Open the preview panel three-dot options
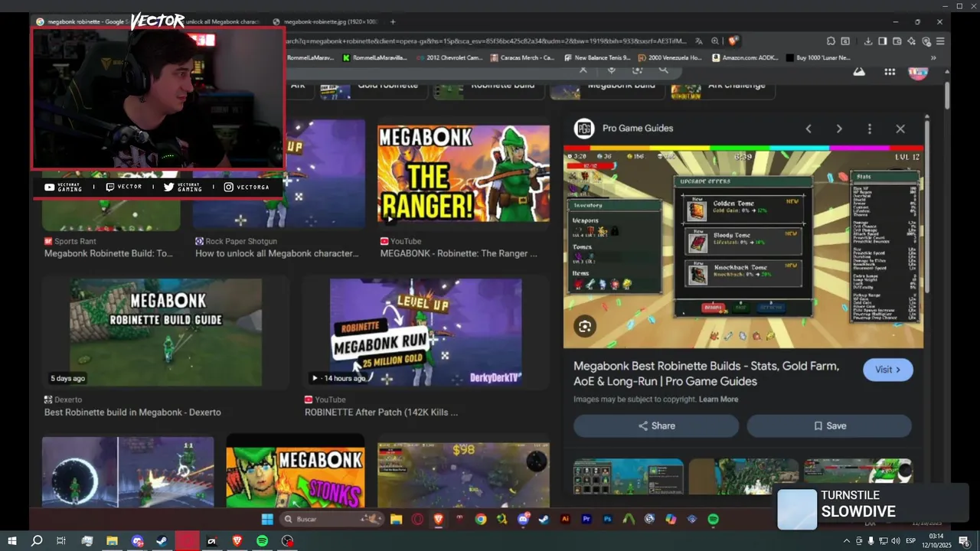The image size is (980, 551). pos(869,129)
